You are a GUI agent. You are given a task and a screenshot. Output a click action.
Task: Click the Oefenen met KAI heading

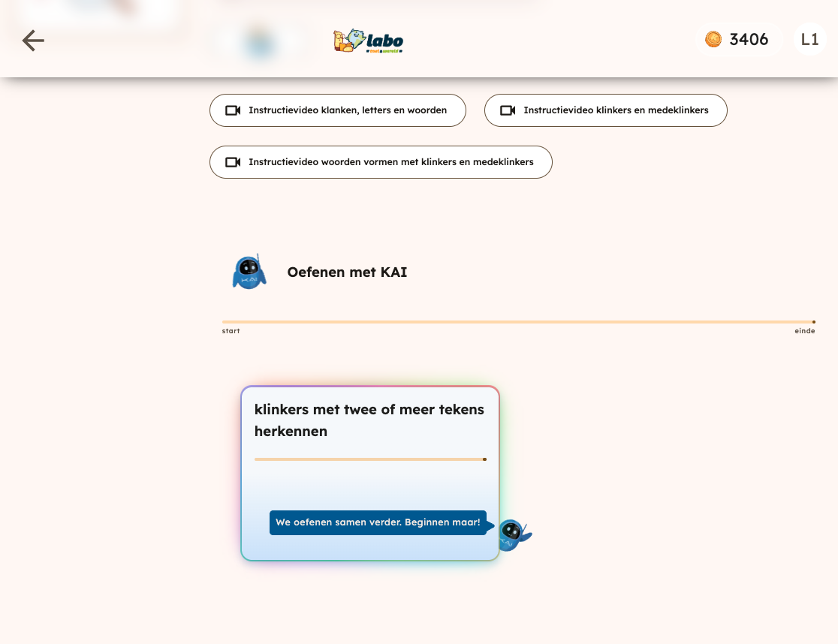(347, 272)
